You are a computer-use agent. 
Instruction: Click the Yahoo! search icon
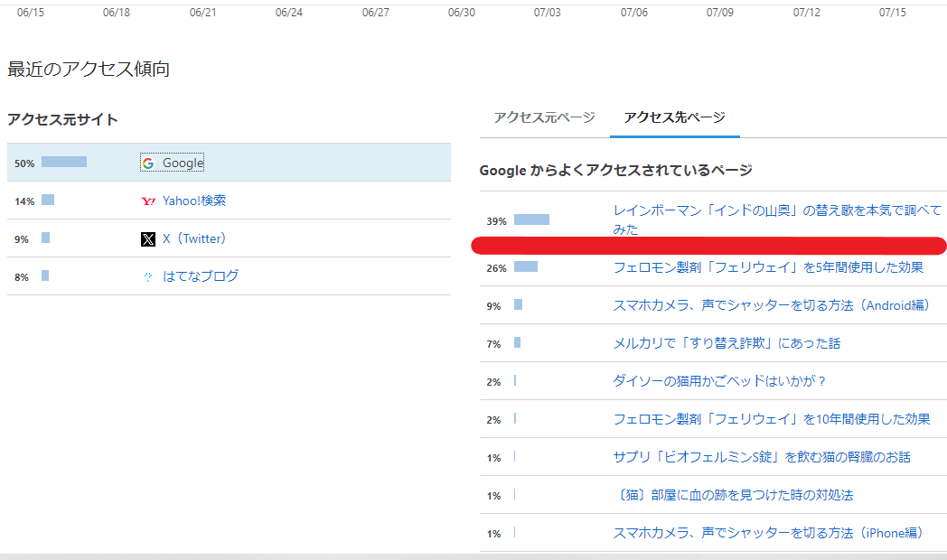coord(148,201)
